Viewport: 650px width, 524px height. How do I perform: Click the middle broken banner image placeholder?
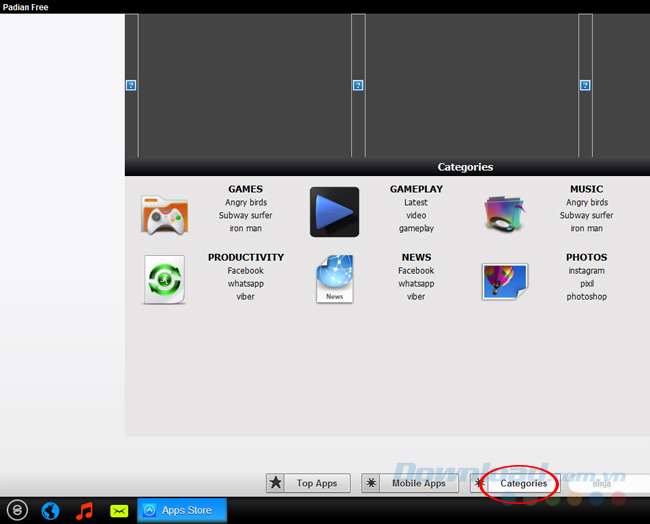point(358,86)
